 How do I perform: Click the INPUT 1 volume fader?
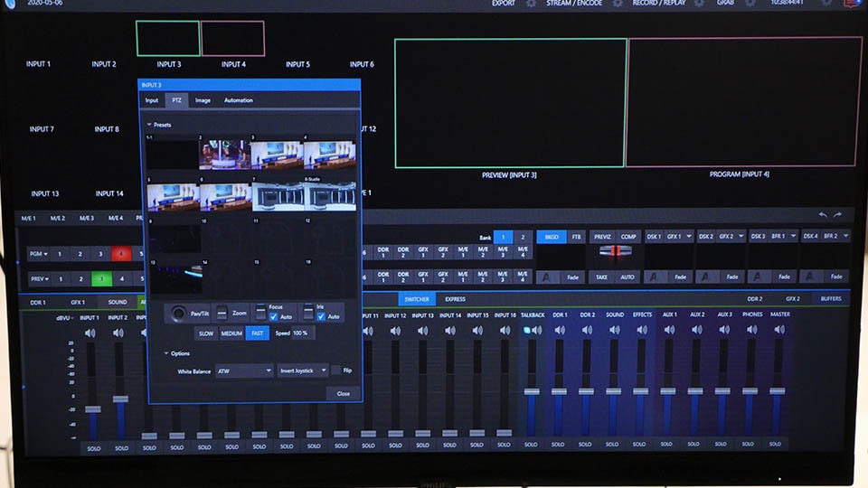(x=93, y=409)
